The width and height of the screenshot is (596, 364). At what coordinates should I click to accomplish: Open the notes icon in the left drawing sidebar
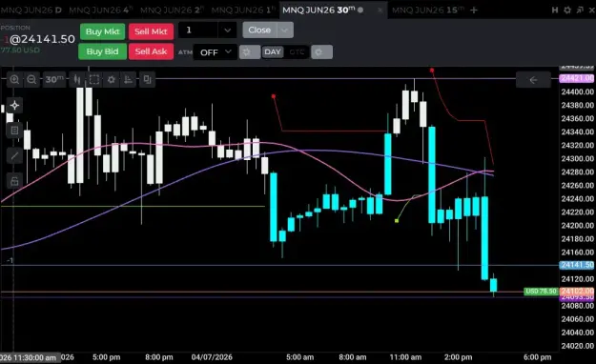[14, 131]
